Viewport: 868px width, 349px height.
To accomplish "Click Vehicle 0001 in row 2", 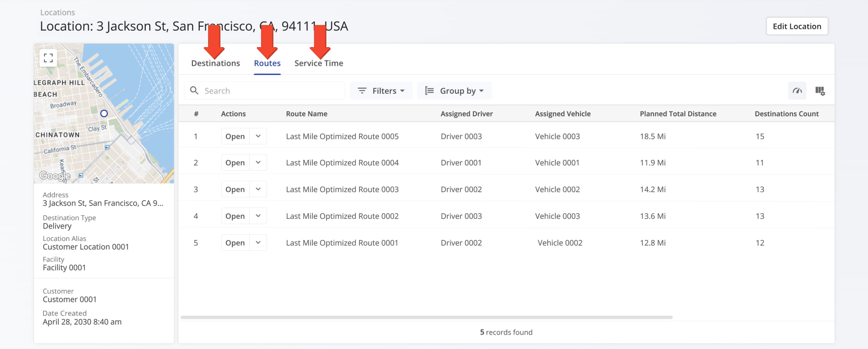I will tap(557, 163).
